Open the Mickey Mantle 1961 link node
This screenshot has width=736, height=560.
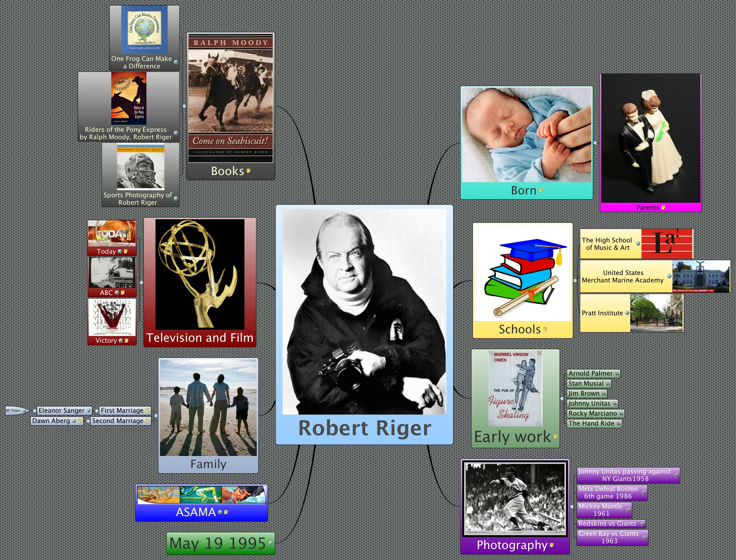[x=602, y=510]
